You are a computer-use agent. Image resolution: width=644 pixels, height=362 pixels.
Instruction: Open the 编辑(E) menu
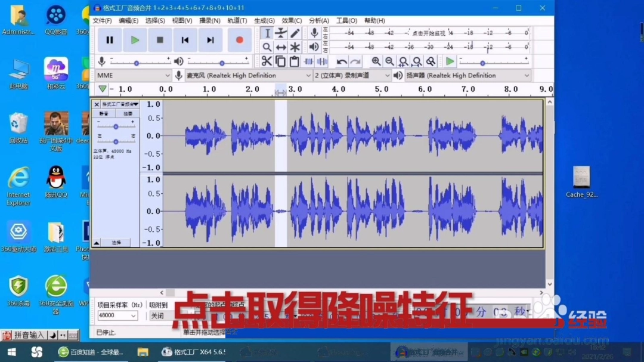tap(128, 20)
